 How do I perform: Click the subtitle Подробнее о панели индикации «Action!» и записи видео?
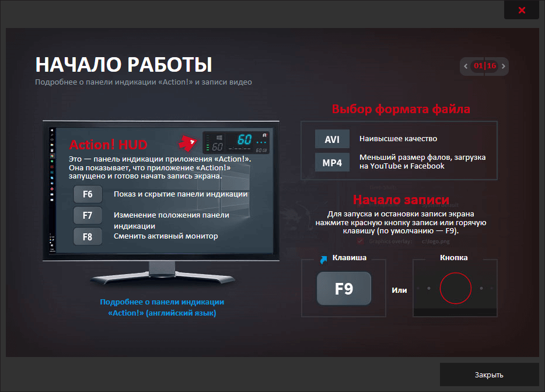tap(144, 82)
